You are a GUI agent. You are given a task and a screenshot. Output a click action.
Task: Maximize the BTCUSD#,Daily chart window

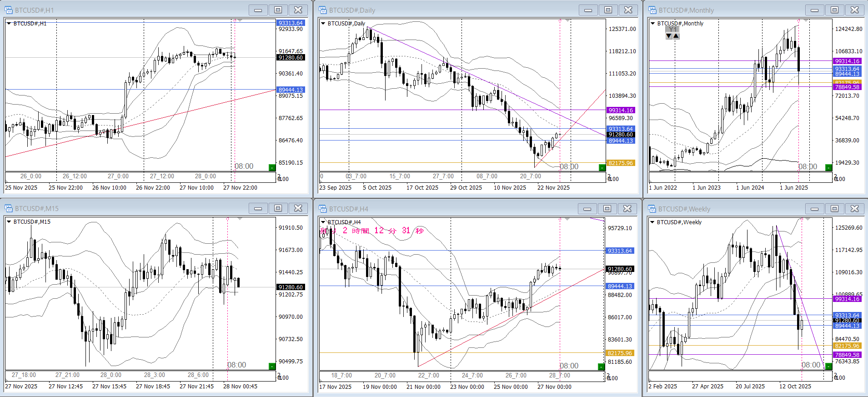click(x=608, y=10)
